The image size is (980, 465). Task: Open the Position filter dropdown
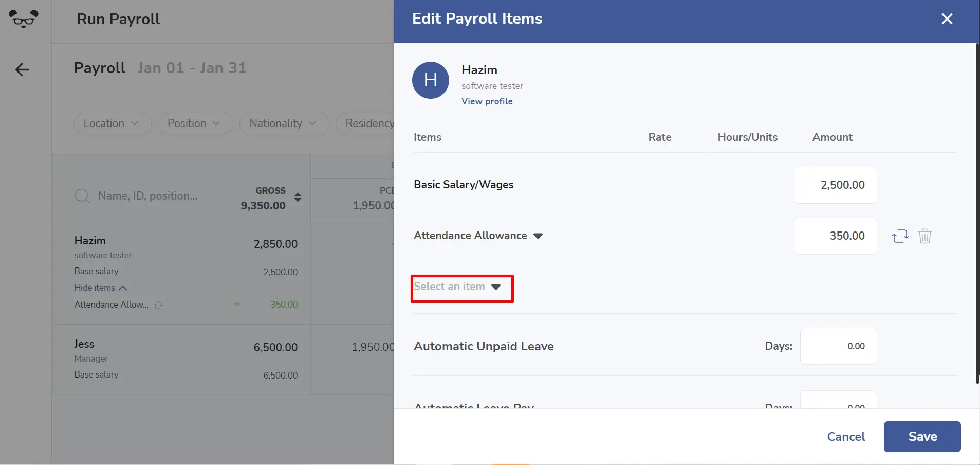click(195, 123)
